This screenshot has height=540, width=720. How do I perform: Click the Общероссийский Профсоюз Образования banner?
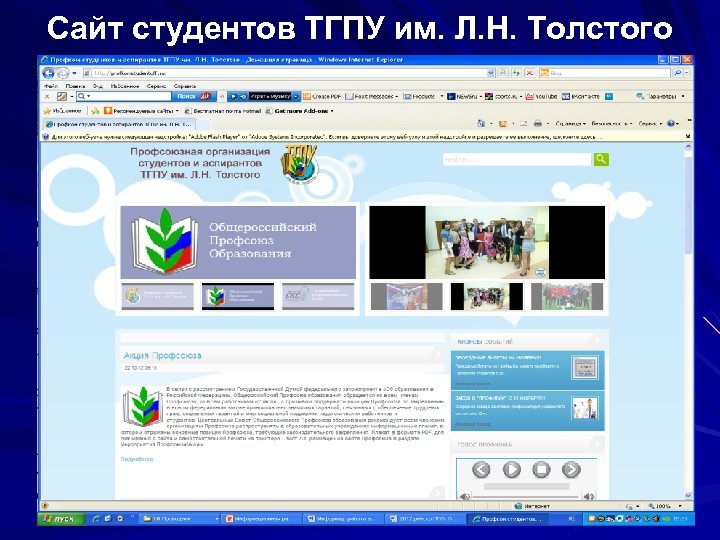pyautogui.click(x=238, y=242)
